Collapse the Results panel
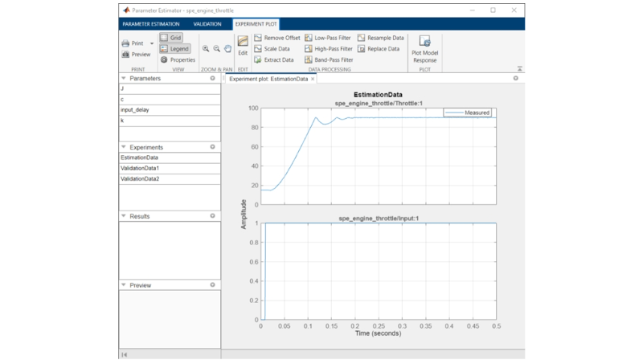 (124, 216)
